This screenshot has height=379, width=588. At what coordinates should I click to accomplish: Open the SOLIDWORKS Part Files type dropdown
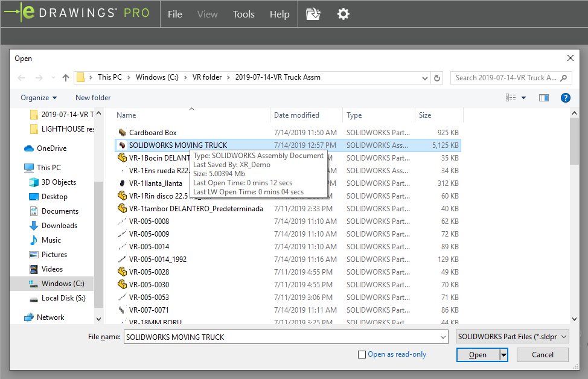pyautogui.click(x=513, y=337)
